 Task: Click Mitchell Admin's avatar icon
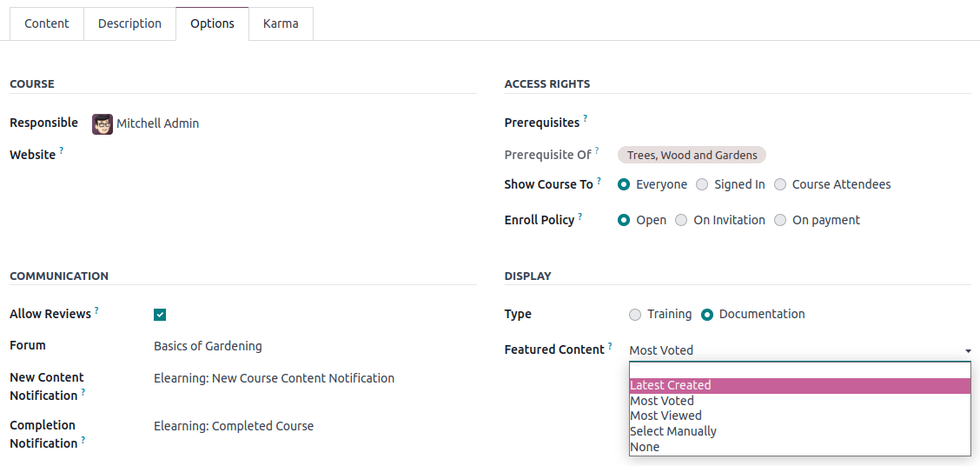(103, 123)
